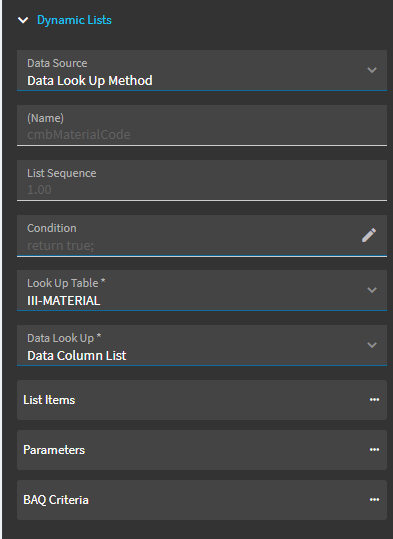Click the Data Source label
Viewport: 393px width, 539px height.
click(57, 63)
